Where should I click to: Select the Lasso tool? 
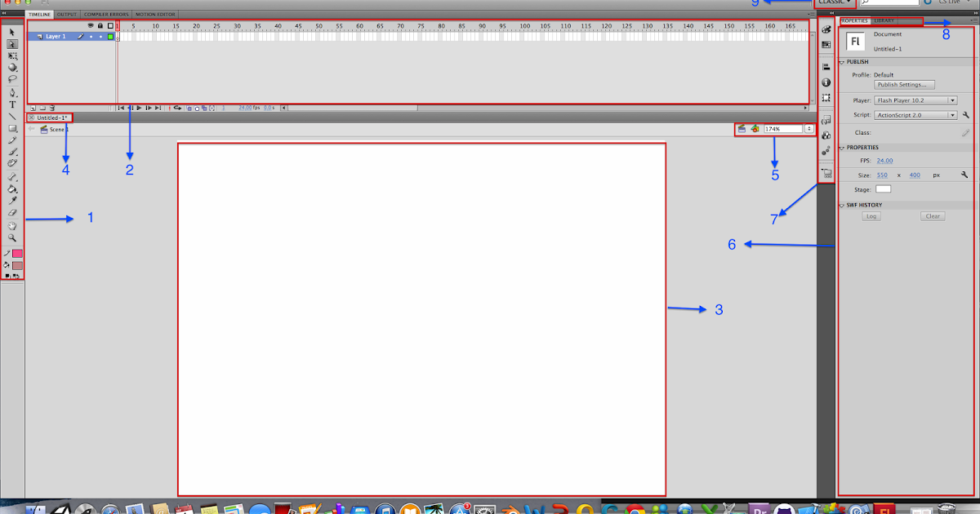tap(12, 78)
